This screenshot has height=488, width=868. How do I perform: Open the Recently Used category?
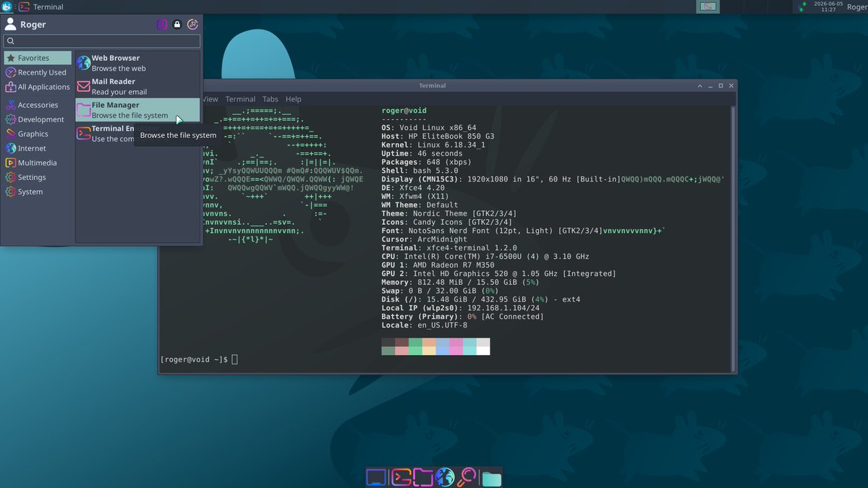pyautogui.click(x=38, y=72)
